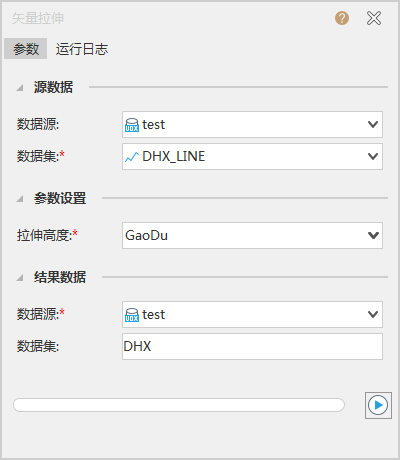The width and height of the screenshot is (400, 460).
Task: Click the DHX_LINE line dataset icon
Action: pyautogui.click(x=132, y=157)
